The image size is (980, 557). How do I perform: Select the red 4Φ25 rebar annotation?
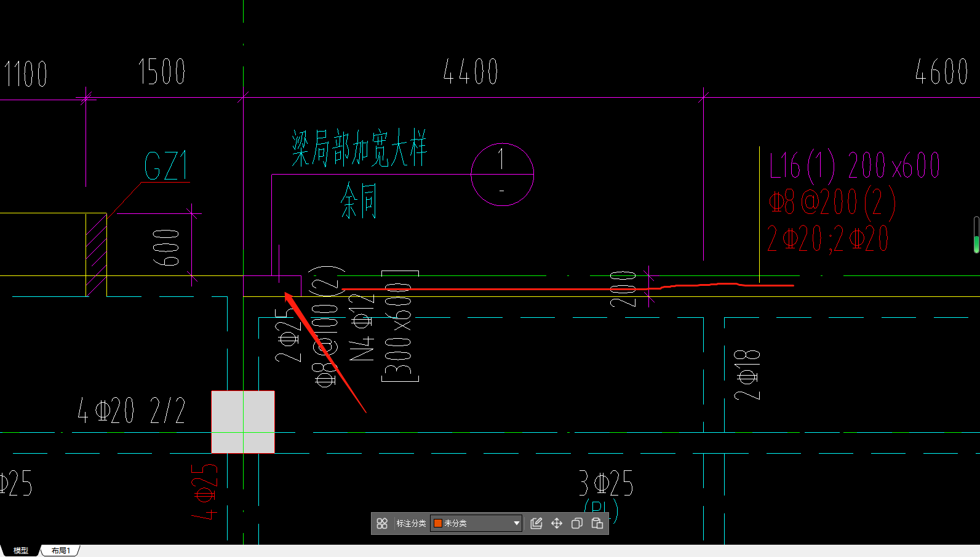[205, 492]
